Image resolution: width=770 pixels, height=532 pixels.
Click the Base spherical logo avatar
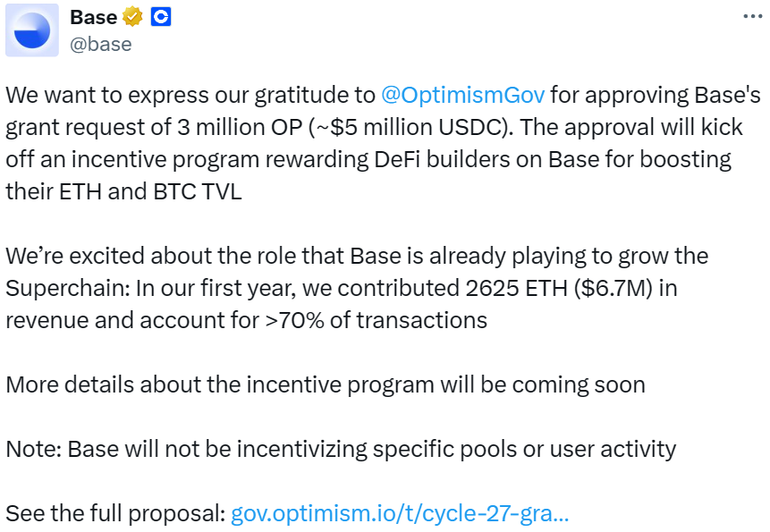[32, 31]
